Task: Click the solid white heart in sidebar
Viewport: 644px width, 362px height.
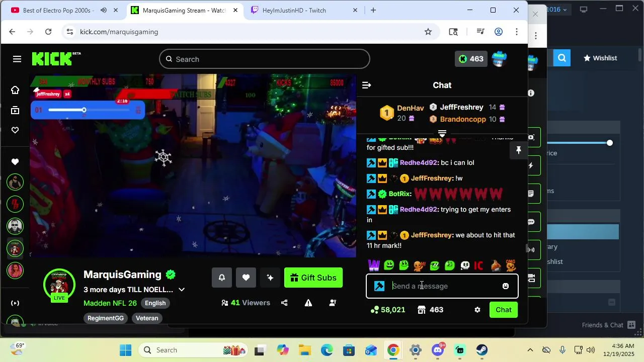Action: tap(15, 162)
